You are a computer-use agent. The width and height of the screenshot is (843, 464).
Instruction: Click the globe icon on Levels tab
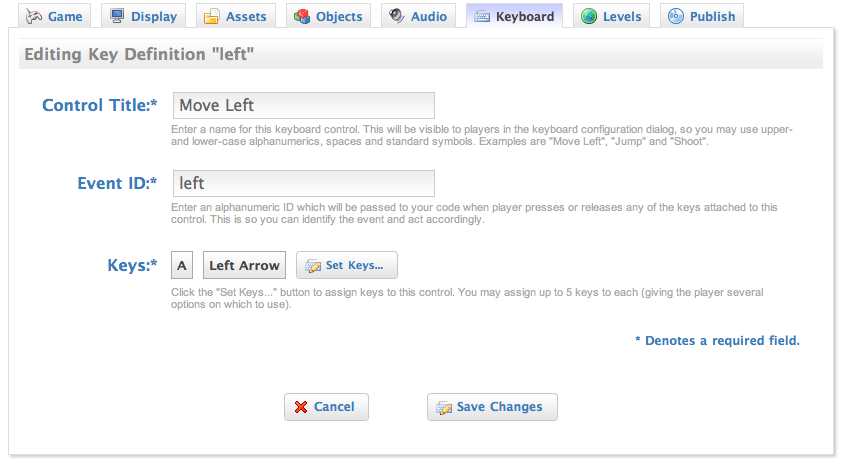tap(589, 16)
